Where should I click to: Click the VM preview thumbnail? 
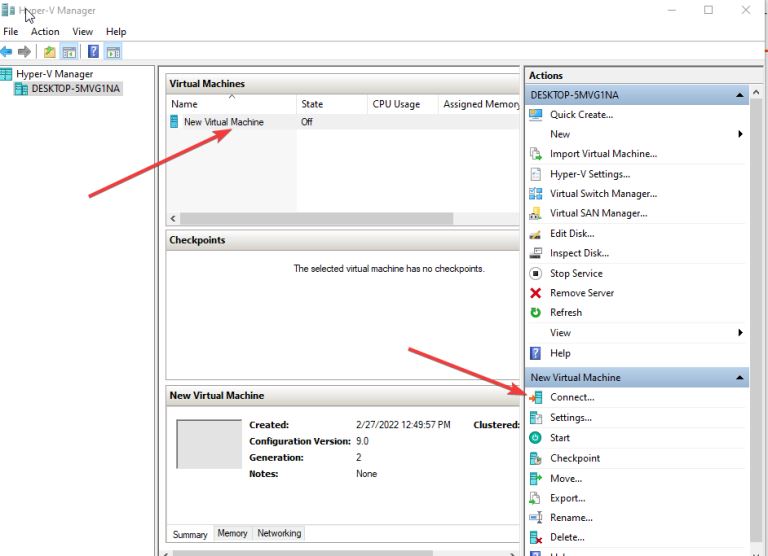[209, 444]
